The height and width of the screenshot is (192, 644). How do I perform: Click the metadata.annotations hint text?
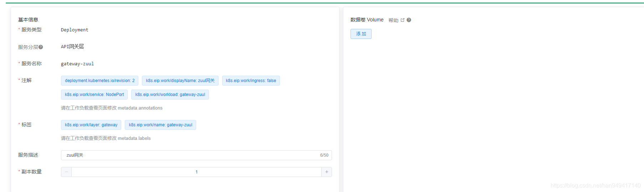[x=112, y=108]
